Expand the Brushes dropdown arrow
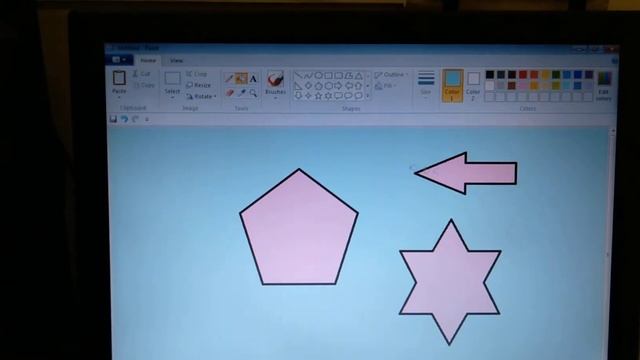Screen dimensions: 640x360 pos(276,98)
